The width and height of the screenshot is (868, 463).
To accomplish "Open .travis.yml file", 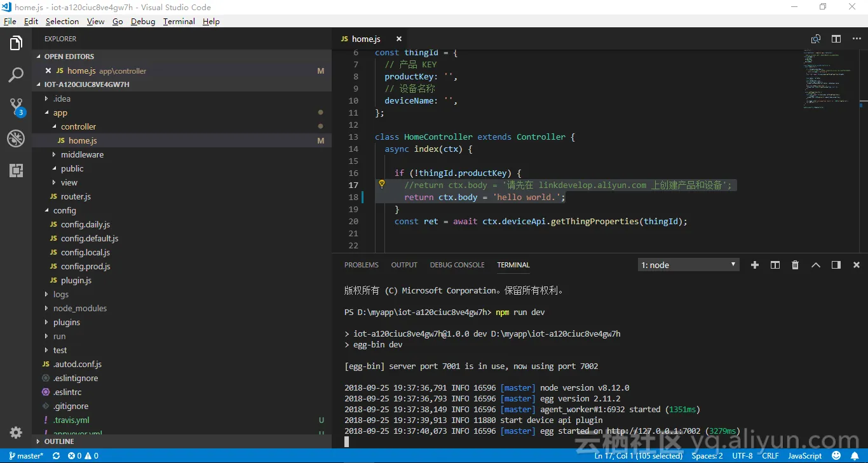I will coord(182,420).
